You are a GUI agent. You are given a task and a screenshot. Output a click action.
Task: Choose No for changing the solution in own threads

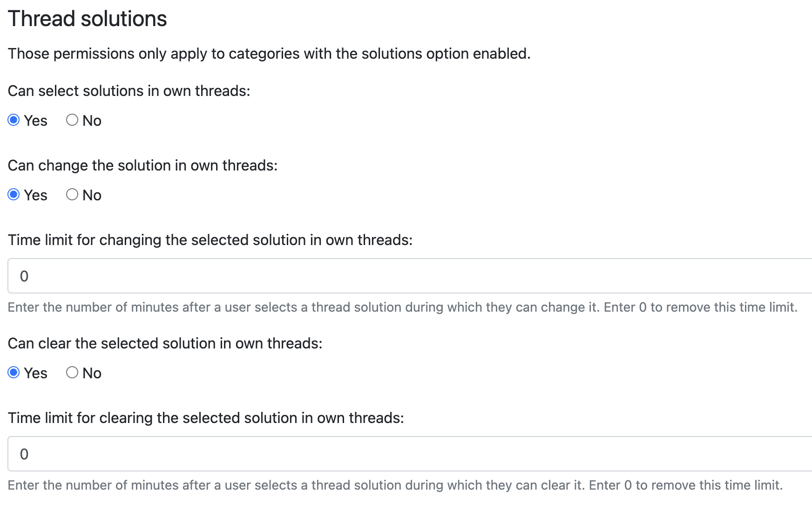[x=72, y=195]
